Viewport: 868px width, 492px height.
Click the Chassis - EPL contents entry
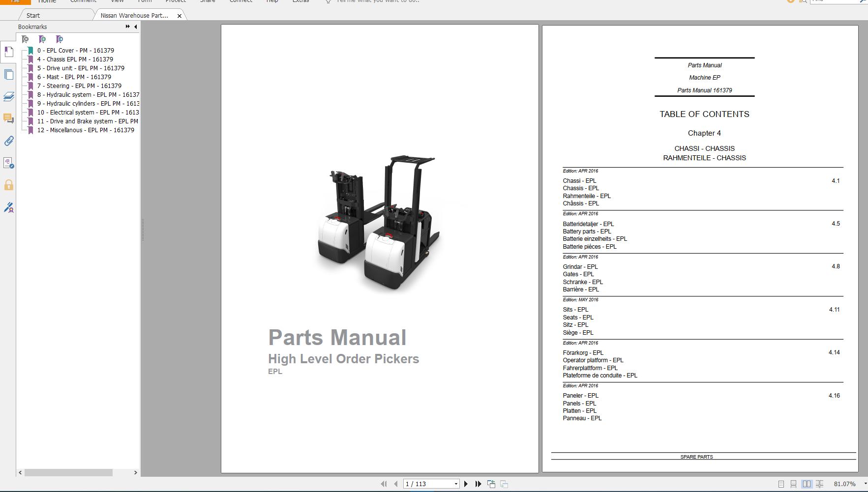coord(581,188)
